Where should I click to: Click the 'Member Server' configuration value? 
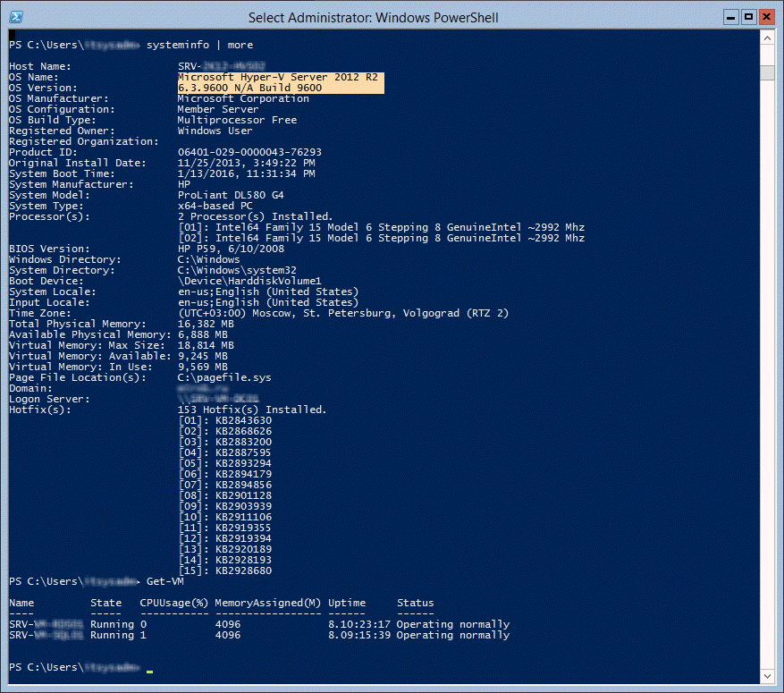218,109
